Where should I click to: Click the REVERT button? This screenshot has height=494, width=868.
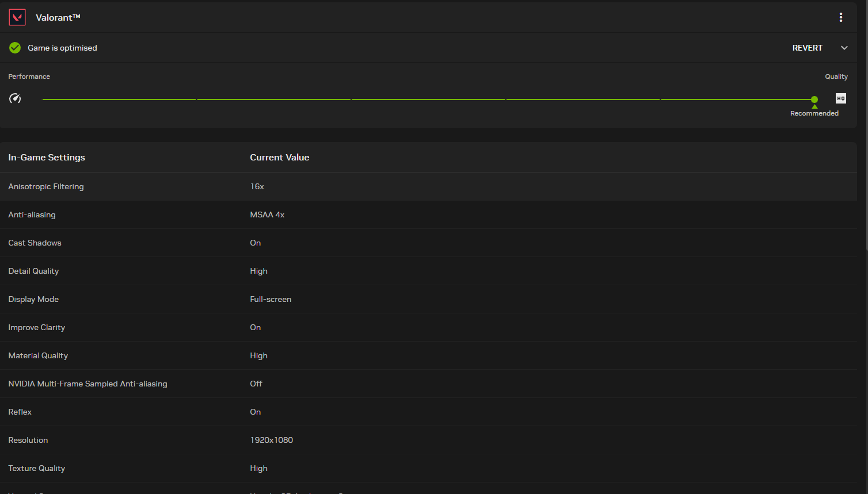[x=807, y=48]
